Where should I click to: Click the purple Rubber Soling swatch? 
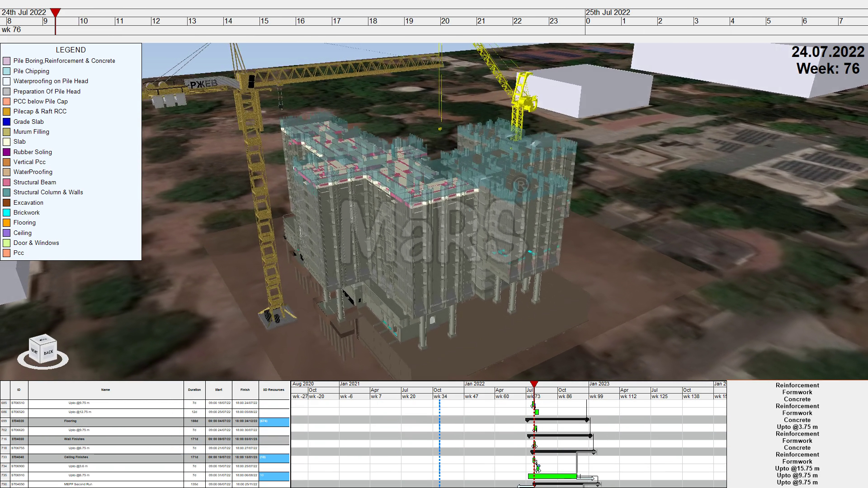(6, 152)
